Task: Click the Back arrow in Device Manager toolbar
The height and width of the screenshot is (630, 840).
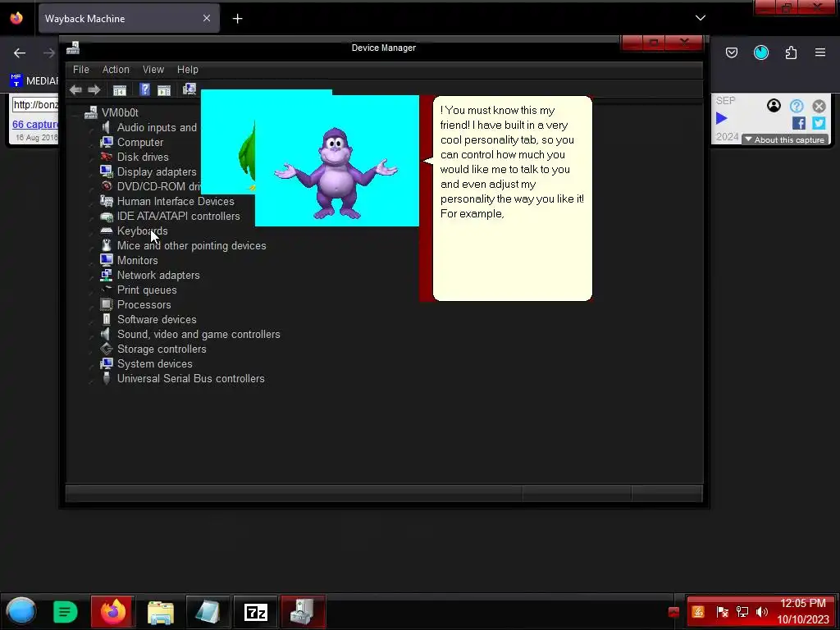Action: tap(75, 90)
